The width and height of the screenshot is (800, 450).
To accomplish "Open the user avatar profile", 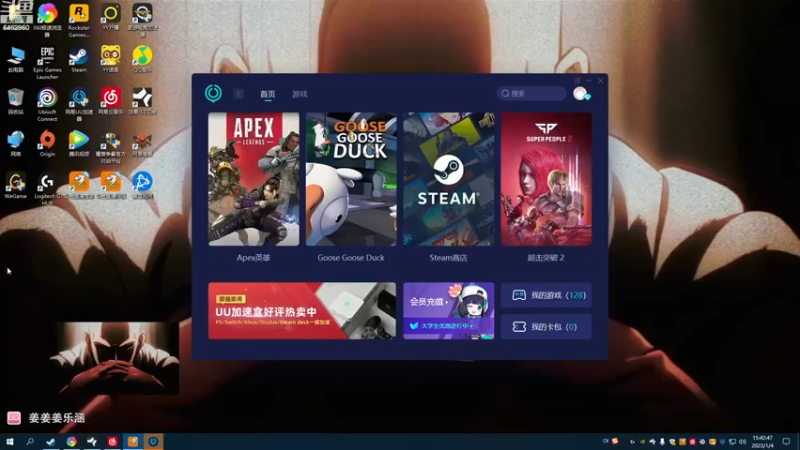I will point(580,93).
